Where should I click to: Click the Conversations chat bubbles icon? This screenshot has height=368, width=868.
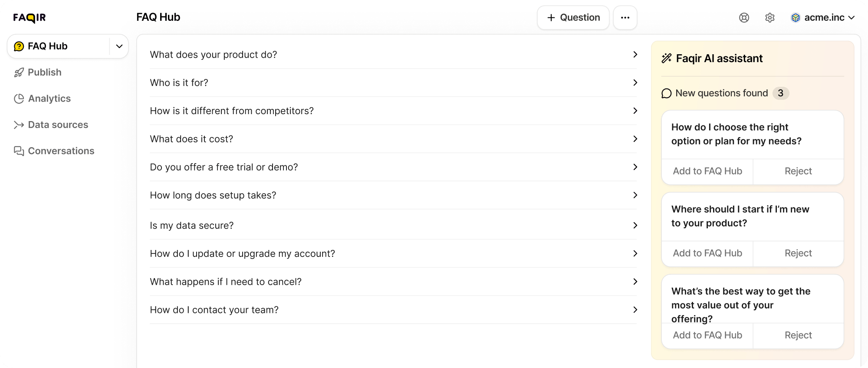[x=19, y=151]
